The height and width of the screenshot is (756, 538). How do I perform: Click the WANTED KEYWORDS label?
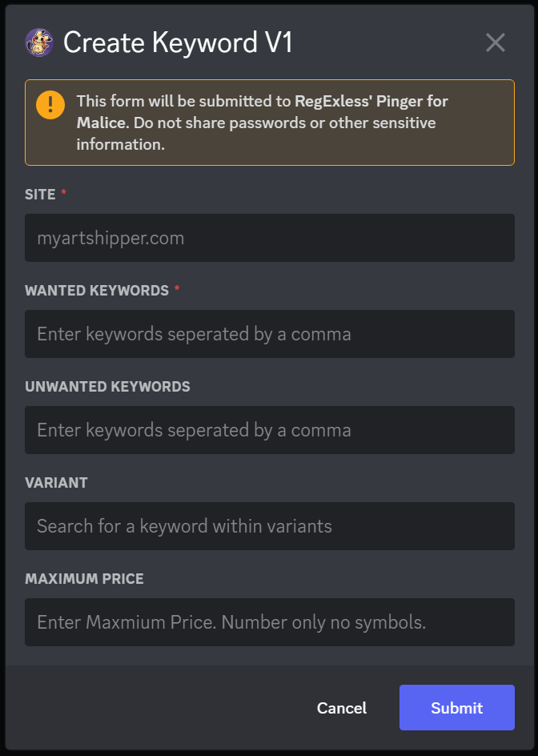pyautogui.click(x=97, y=291)
